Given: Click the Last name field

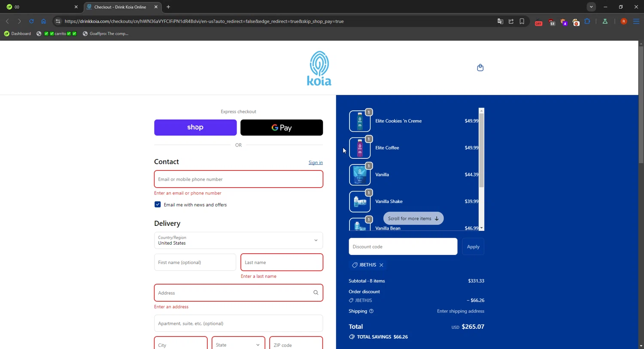Looking at the screenshot, I should tap(282, 262).
